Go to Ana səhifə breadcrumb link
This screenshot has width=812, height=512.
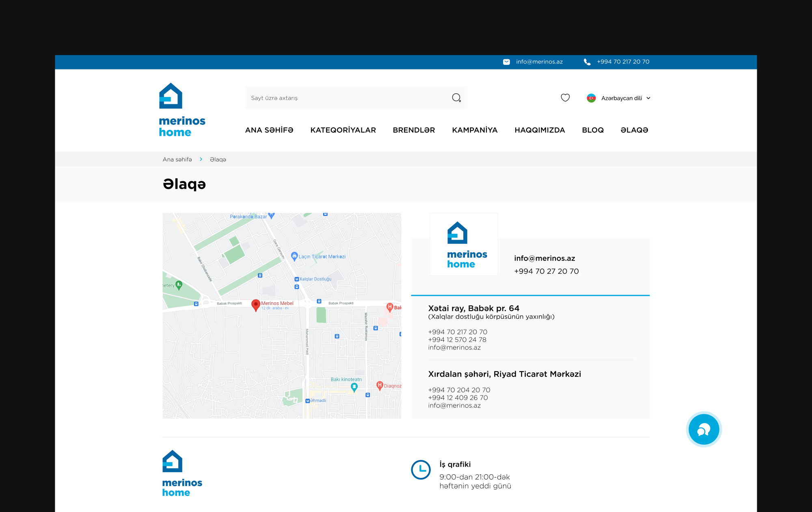177,159
